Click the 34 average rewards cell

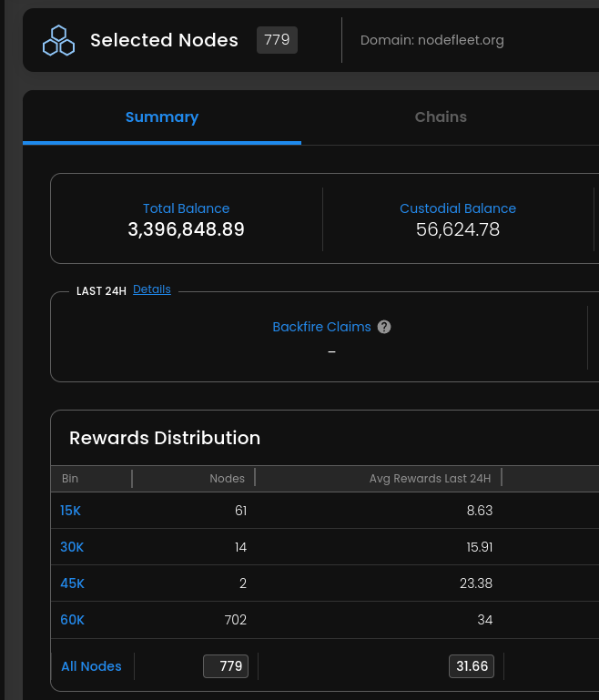click(484, 620)
